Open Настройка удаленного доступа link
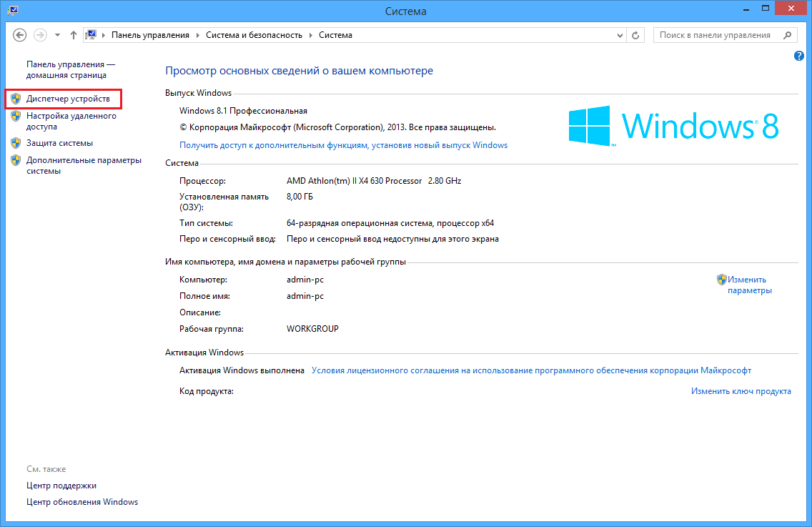 click(x=71, y=122)
